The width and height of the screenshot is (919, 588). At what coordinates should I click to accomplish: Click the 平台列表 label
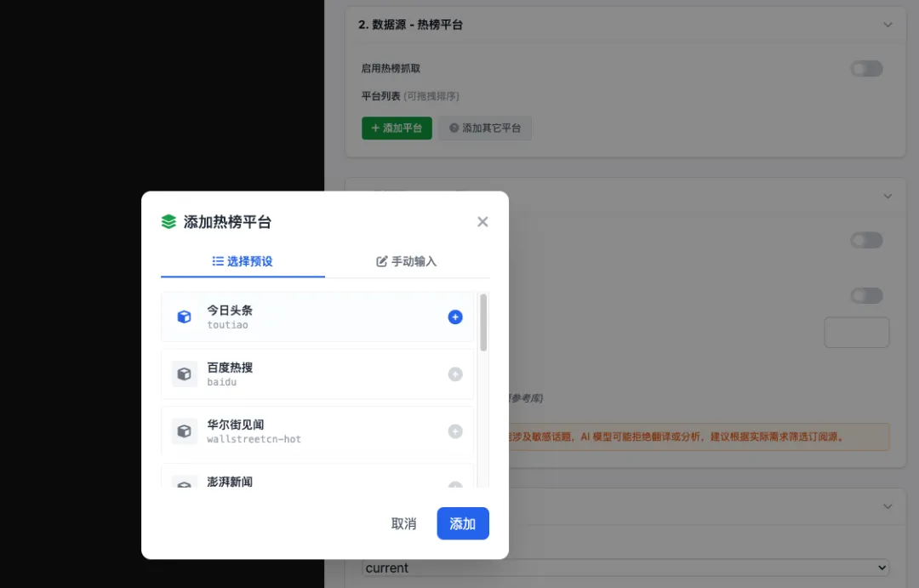(x=380, y=96)
